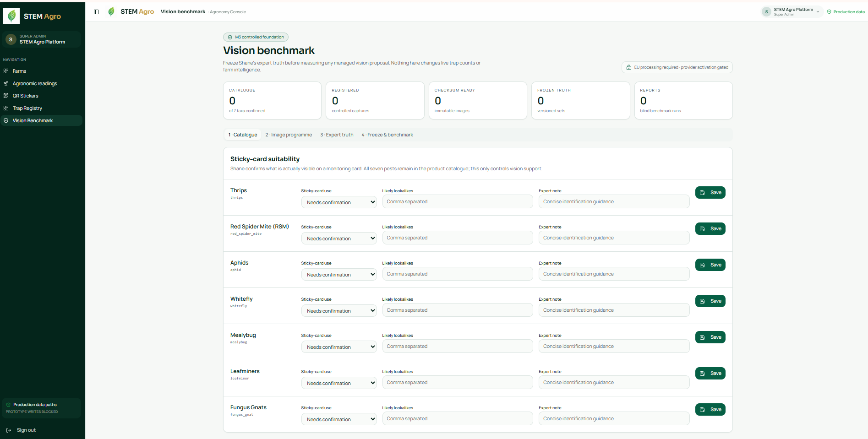Open Whitefly sticky-card use dropdown
This screenshot has width=868, height=439.
pos(339,310)
